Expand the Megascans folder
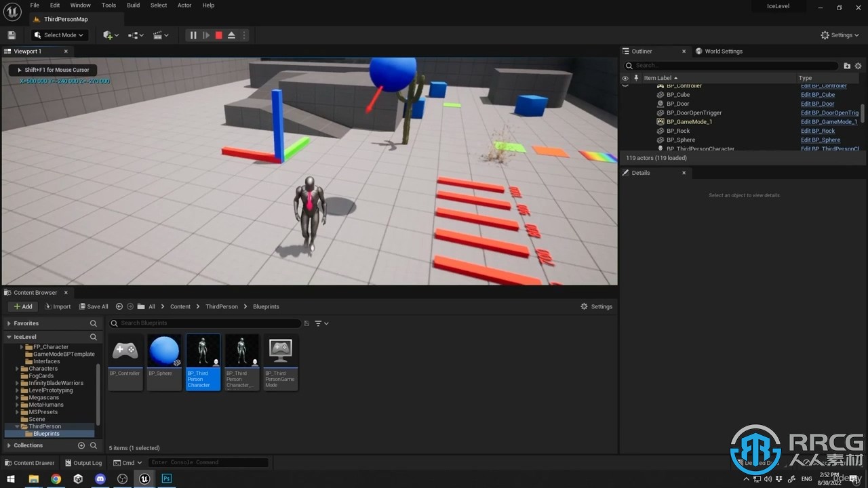 (18, 398)
